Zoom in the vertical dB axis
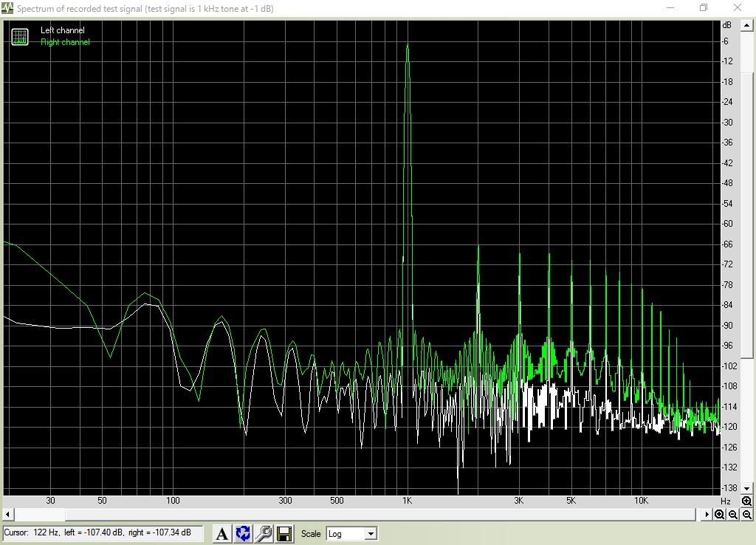Image resolution: width=756 pixels, height=545 pixels. tap(747, 501)
